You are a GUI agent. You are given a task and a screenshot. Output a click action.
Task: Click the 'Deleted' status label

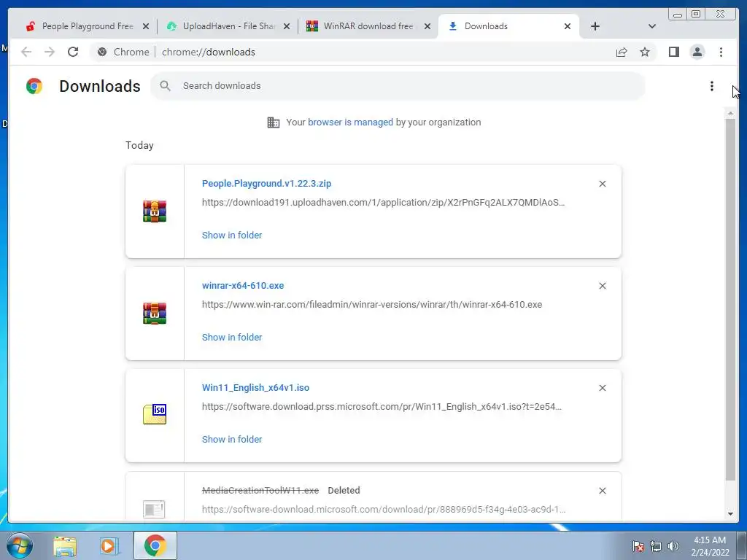click(344, 491)
